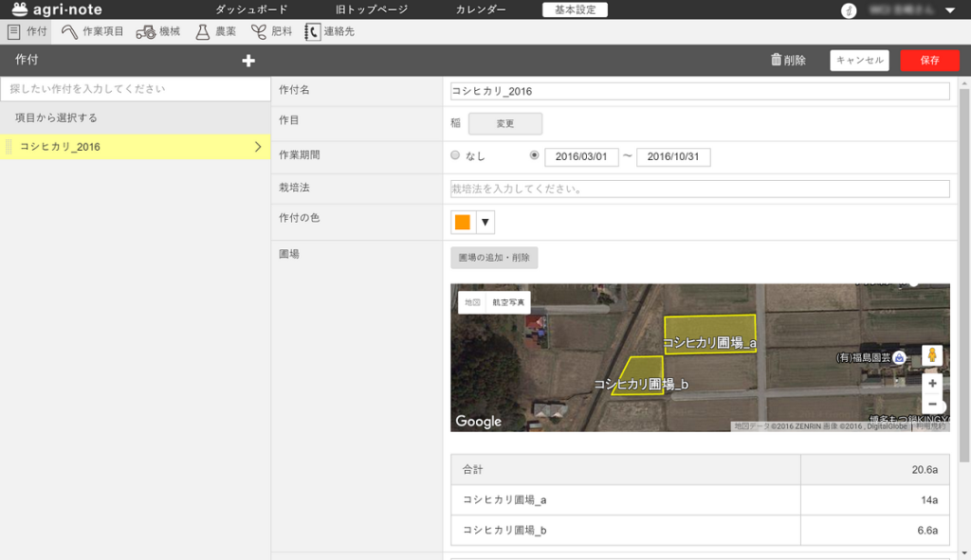The height and width of the screenshot is (560, 971).
Task: Click the trash icon to delete 作付
Action: click(x=777, y=61)
